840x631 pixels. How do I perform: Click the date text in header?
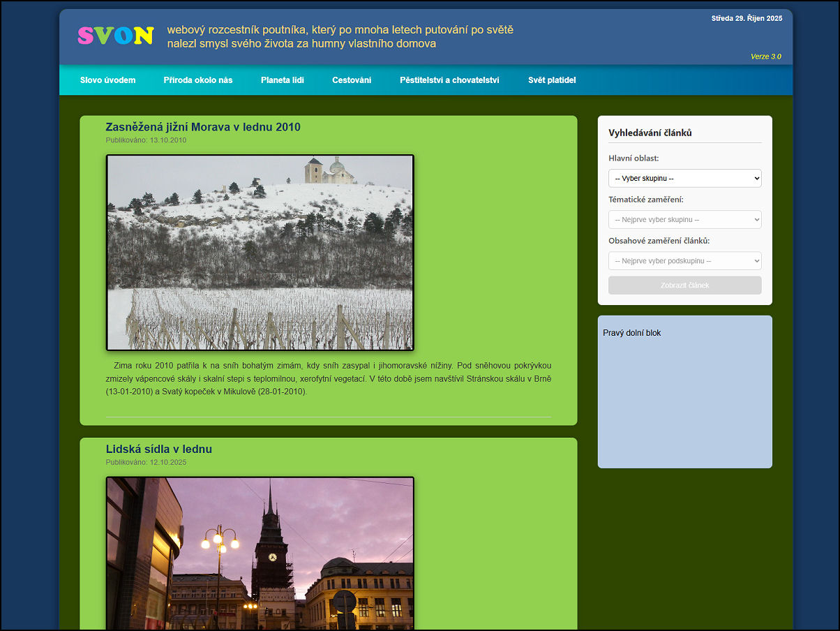747,19
